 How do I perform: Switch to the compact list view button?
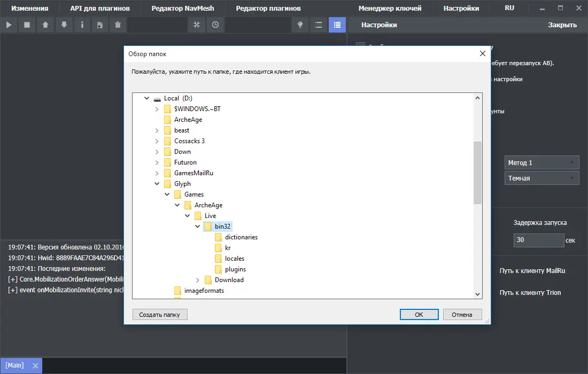pos(319,25)
